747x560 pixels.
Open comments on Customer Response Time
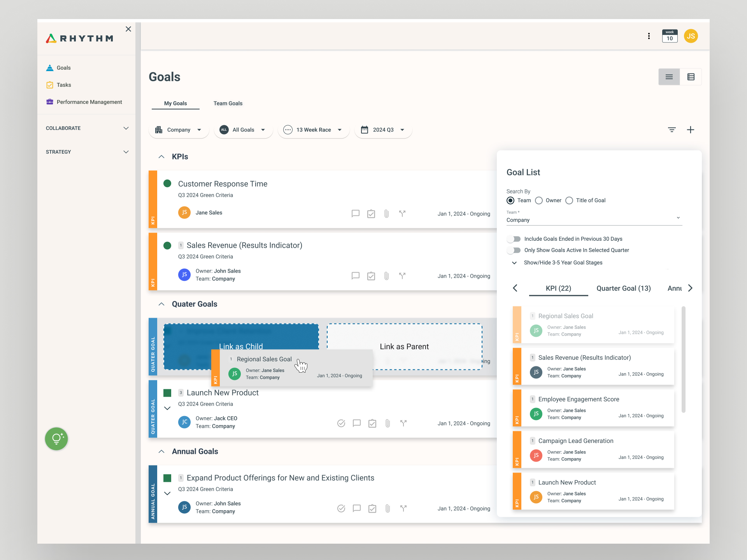pyautogui.click(x=355, y=213)
